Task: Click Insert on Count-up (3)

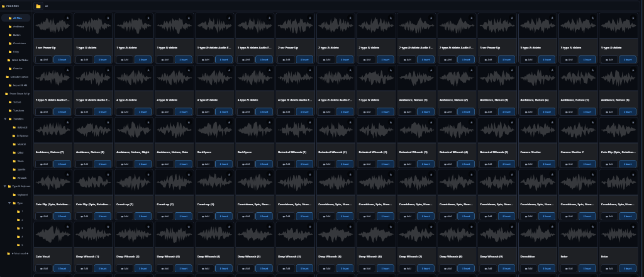Action: pos(223,216)
